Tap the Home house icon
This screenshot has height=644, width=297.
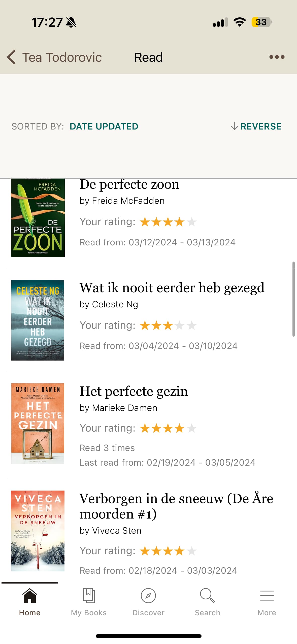30,596
